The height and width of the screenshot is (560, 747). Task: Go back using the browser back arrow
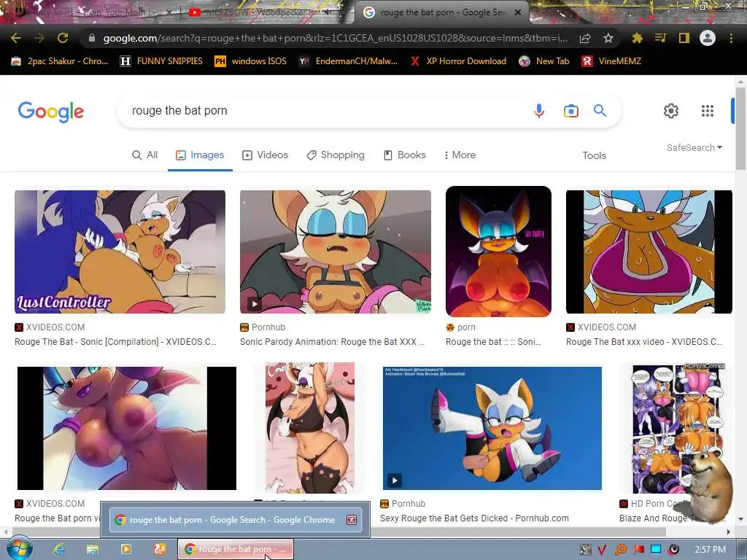pos(16,38)
